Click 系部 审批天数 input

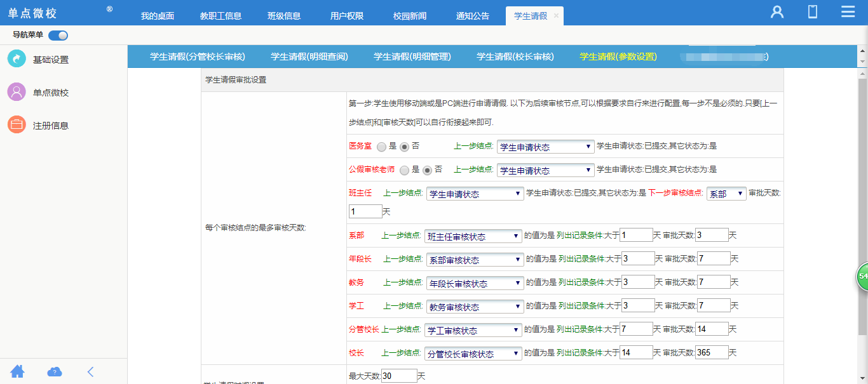click(712, 235)
